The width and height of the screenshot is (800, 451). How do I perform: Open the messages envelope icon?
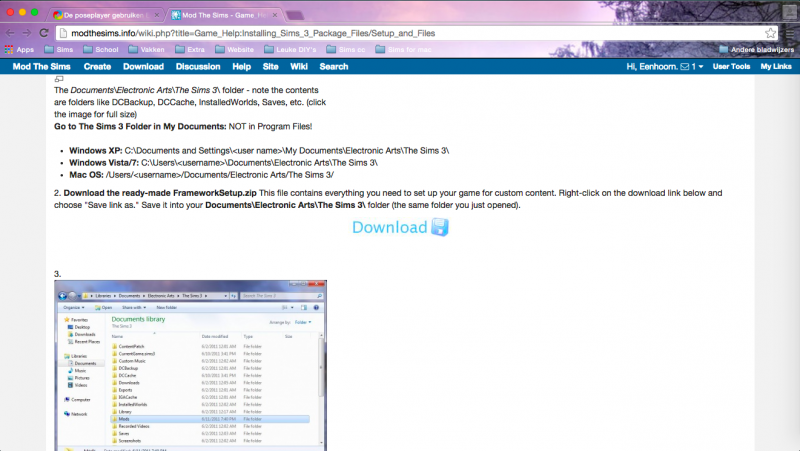tap(685, 66)
